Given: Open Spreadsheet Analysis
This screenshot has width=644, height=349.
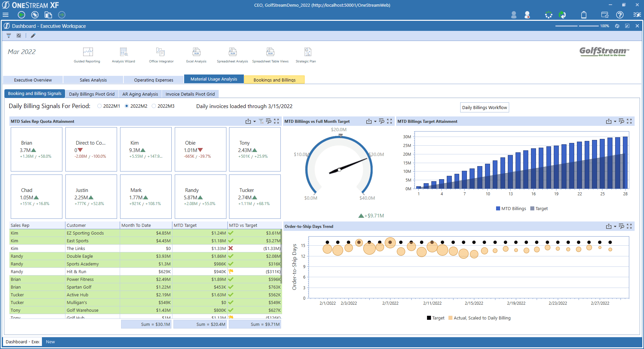Looking at the screenshot, I should (232, 55).
